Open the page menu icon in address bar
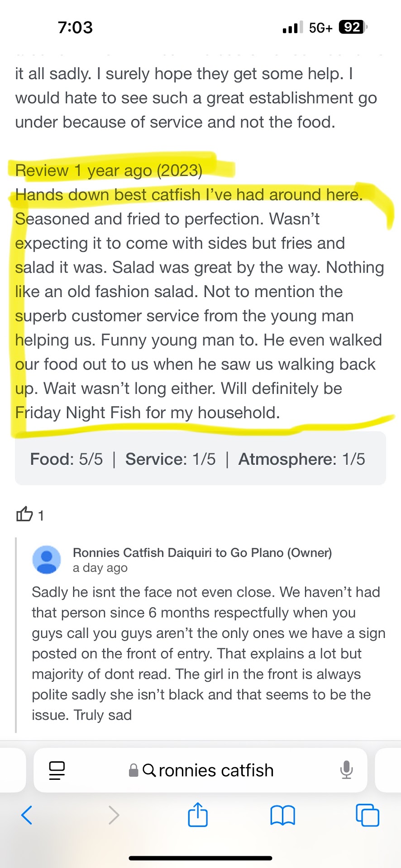401x868 pixels. click(x=57, y=770)
